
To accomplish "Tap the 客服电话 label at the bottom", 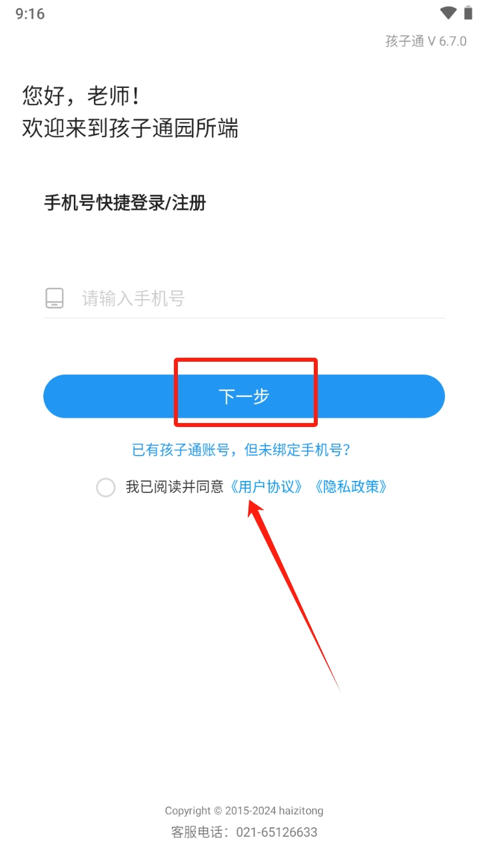I will point(200,832).
